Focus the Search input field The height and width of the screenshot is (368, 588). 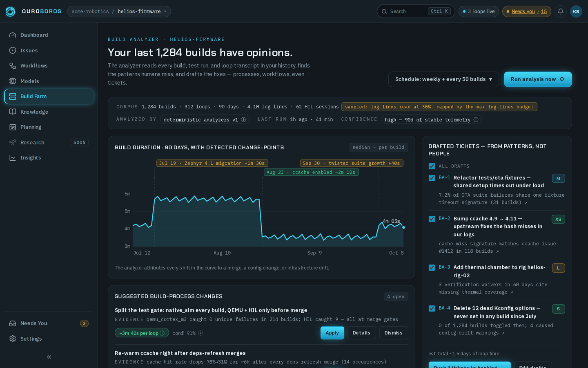tap(416, 11)
